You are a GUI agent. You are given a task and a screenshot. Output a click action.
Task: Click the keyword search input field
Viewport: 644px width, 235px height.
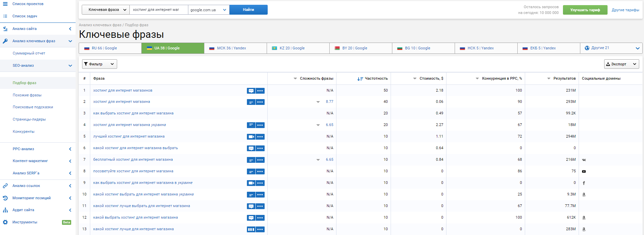click(x=159, y=10)
